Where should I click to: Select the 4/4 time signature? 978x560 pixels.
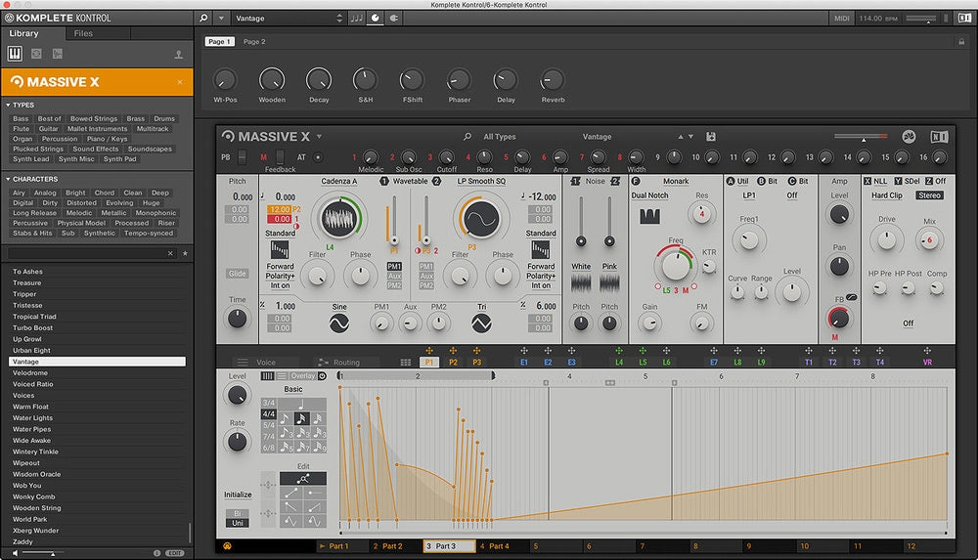[x=269, y=414]
